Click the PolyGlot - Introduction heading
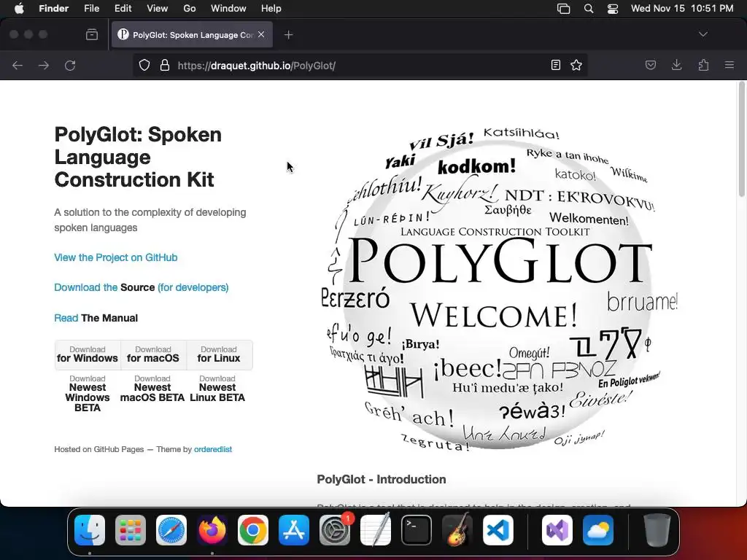 pyautogui.click(x=382, y=480)
